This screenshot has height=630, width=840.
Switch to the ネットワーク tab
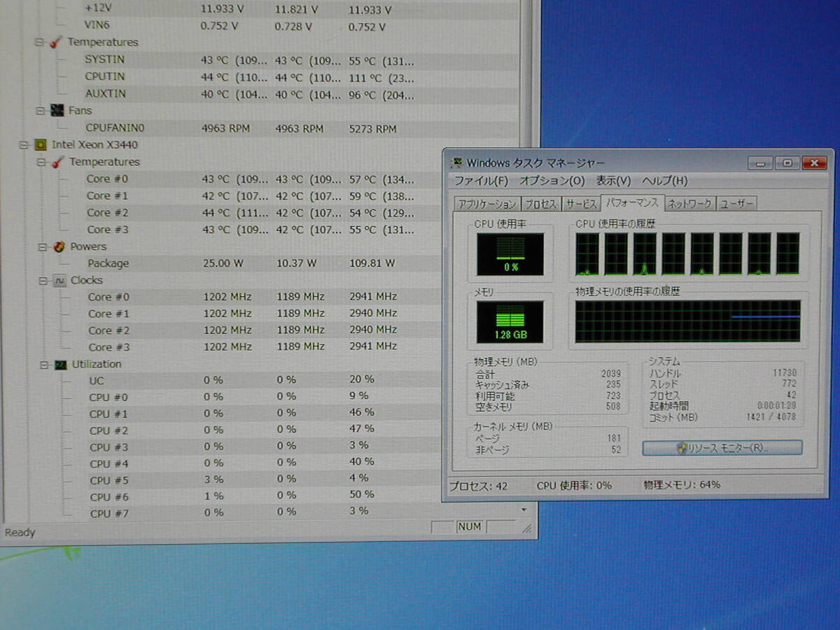click(x=689, y=204)
